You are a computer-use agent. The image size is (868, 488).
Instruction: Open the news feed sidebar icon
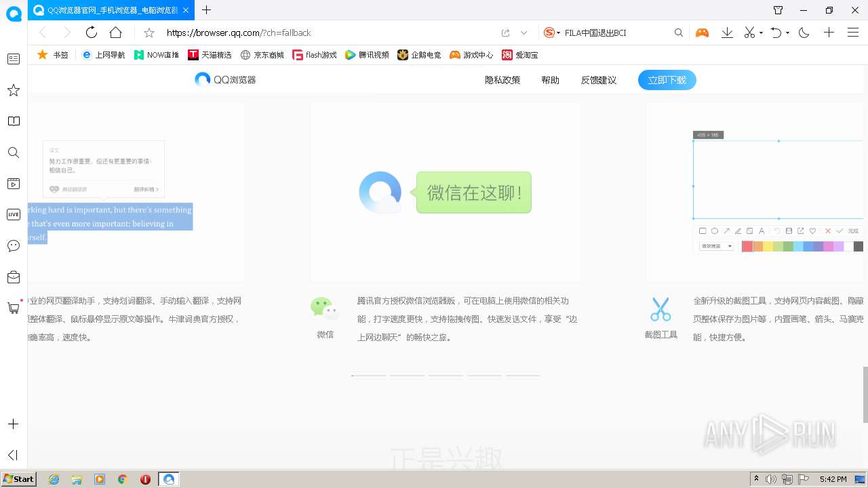(14, 59)
